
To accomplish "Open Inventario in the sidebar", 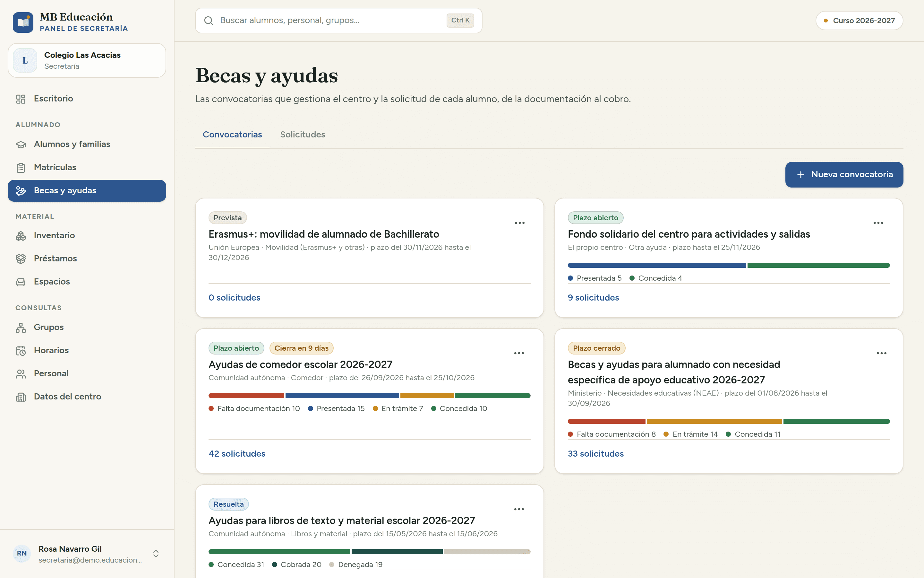I will 87,236.
